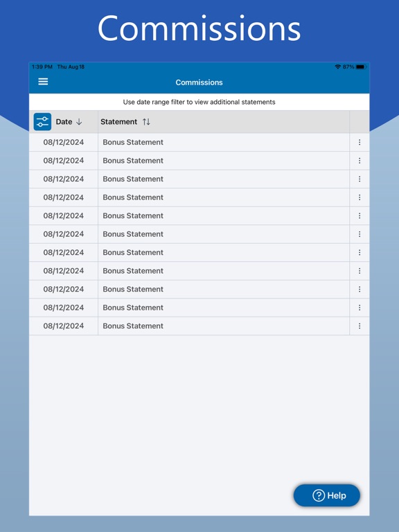Viewport: 399px width, 532px height.
Task: Open the first 08/12/2024 Bonus Statement entry
Action: [199, 142]
